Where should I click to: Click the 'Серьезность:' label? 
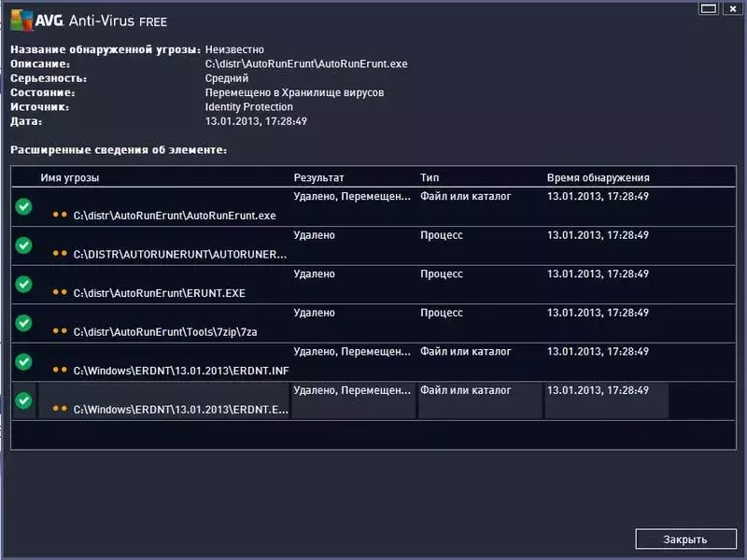pos(49,78)
